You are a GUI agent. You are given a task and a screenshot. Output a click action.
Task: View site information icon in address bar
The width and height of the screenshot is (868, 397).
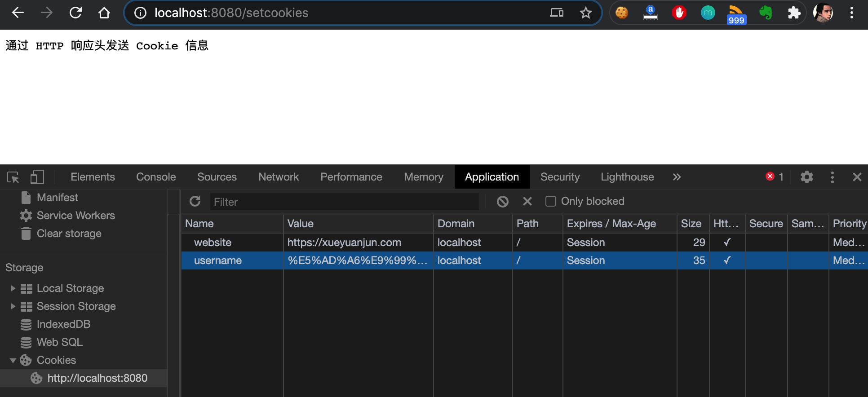140,13
